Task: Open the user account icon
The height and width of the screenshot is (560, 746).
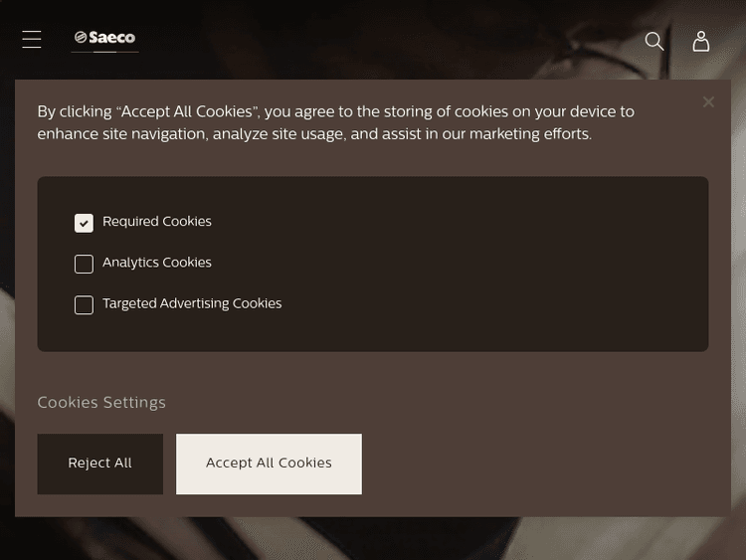Action: [x=701, y=41]
